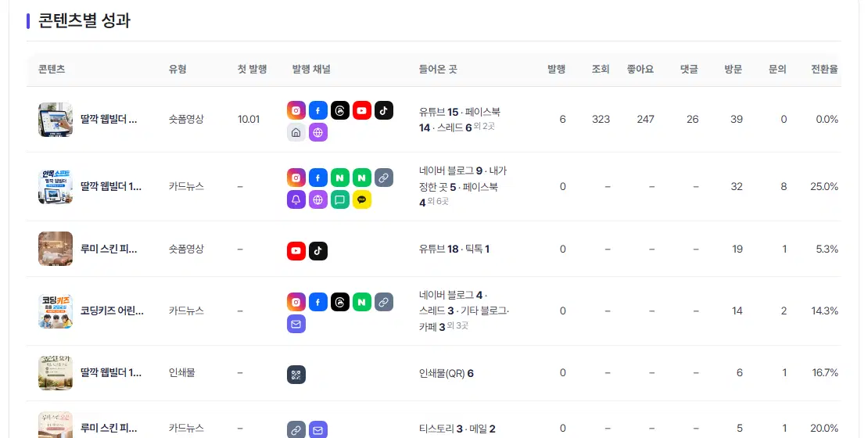Click Facebook icon in the 숏폼영상 딸깍 웹빌더 row
The width and height of the screenshot is (868, 438).
pos(317,111)
